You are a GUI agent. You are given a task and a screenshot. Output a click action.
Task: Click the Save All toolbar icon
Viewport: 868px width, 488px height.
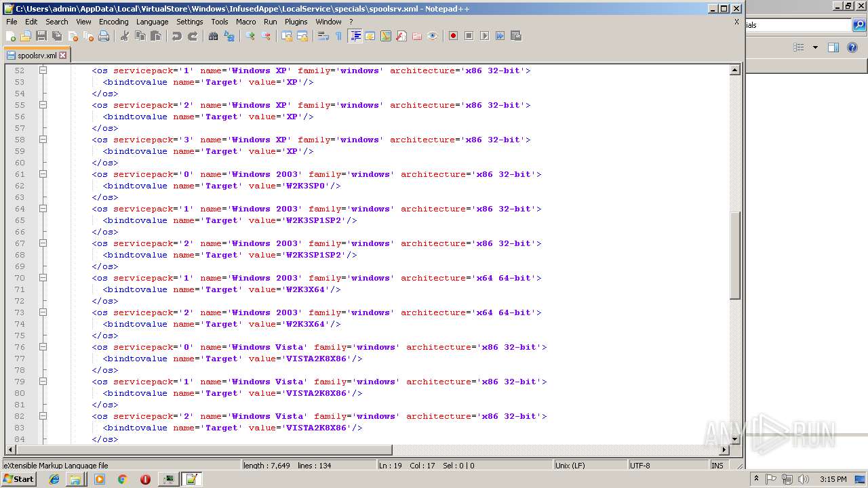coord(57,36)
